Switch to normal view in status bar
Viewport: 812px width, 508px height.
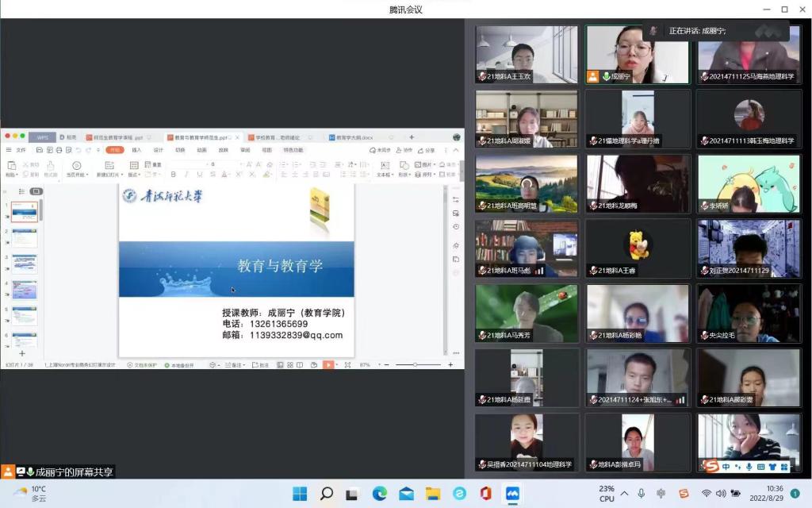280,365
